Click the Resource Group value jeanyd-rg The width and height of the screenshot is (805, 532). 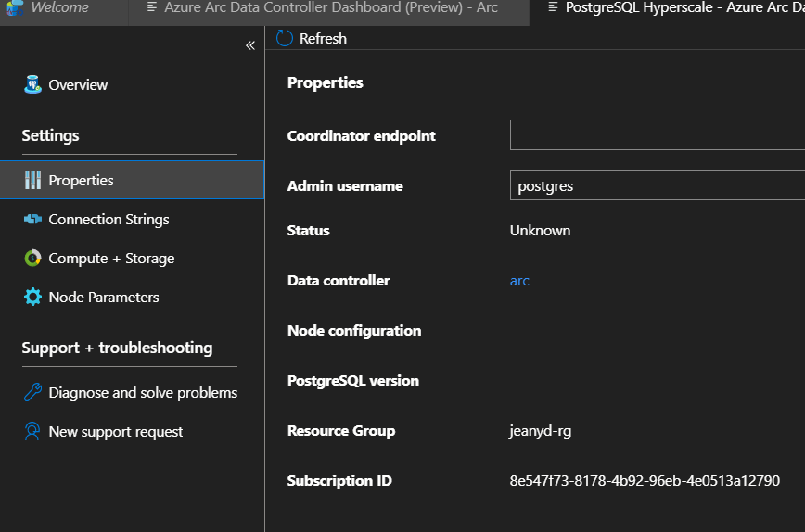click(x=541, y=432)
